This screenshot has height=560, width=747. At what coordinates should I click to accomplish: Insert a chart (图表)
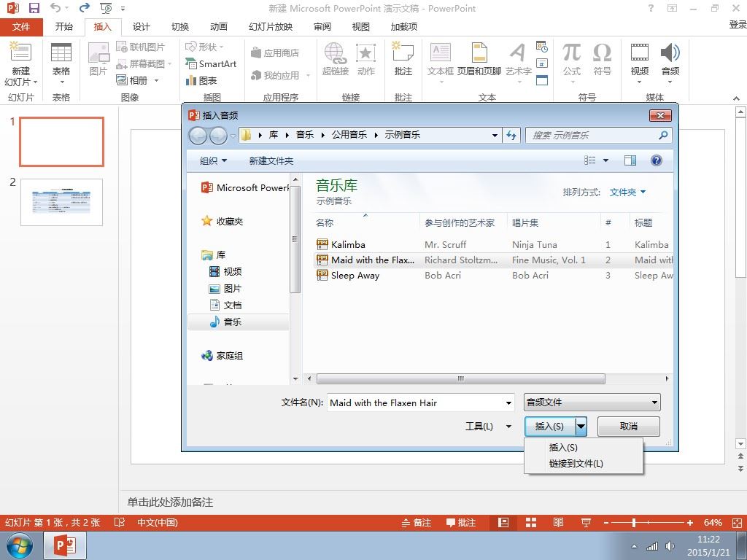click(x=201, y=80)
